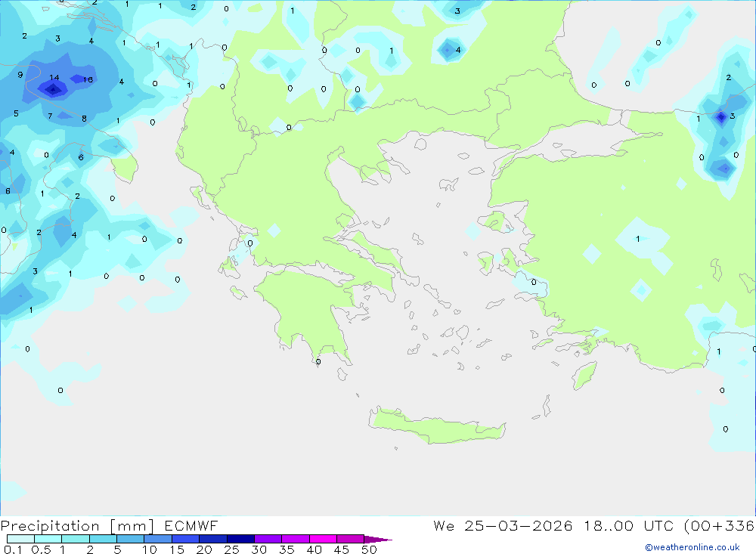
Task: Click the "14" precipitation value on map
Action: [54, 78]
